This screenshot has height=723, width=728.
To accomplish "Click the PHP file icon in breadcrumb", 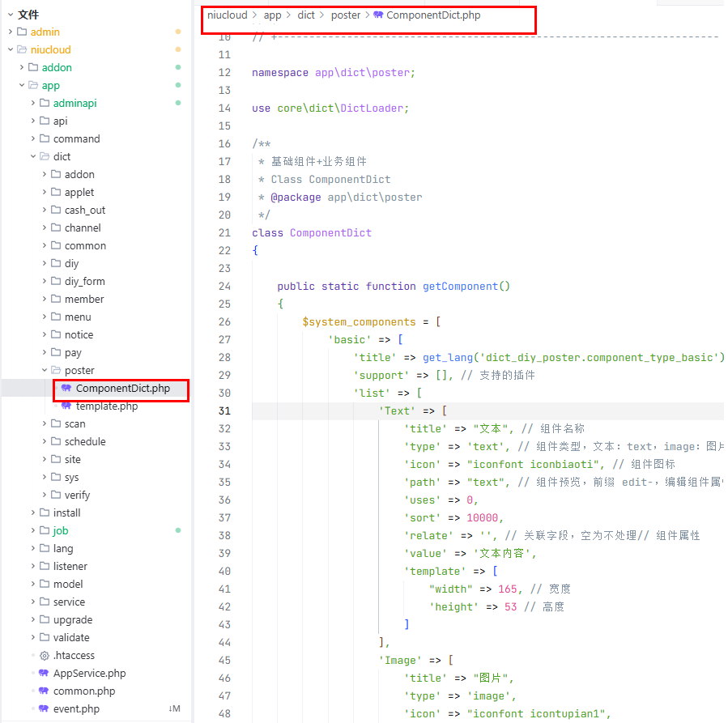I will pos(378,15).
